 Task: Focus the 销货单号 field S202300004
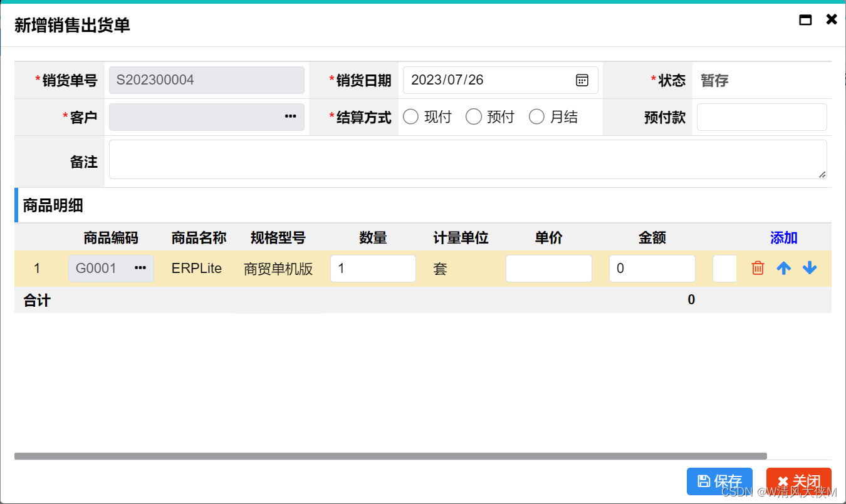207,80
